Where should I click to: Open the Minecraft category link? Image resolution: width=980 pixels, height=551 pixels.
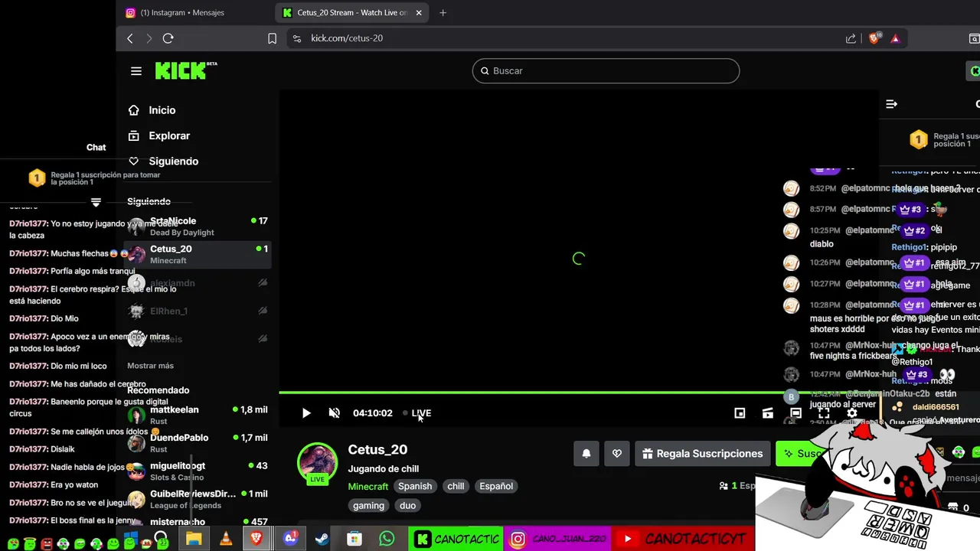[368, 486]
